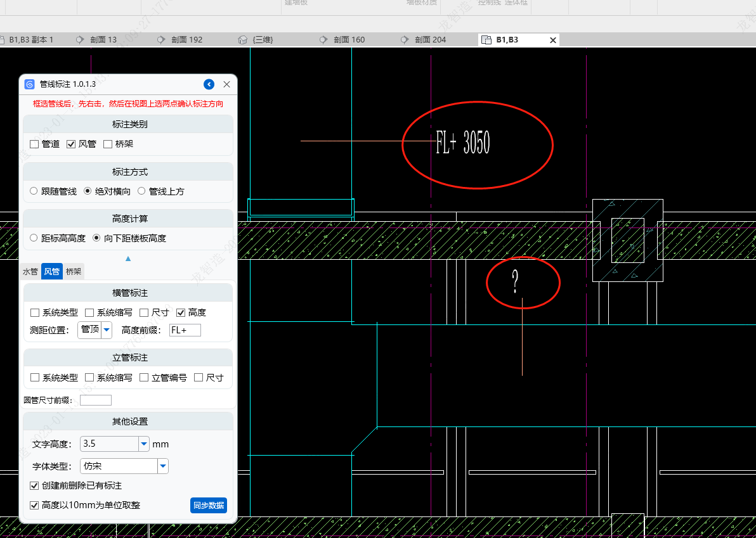Click the 高度前缀 input field with FL+

point(185,330)
